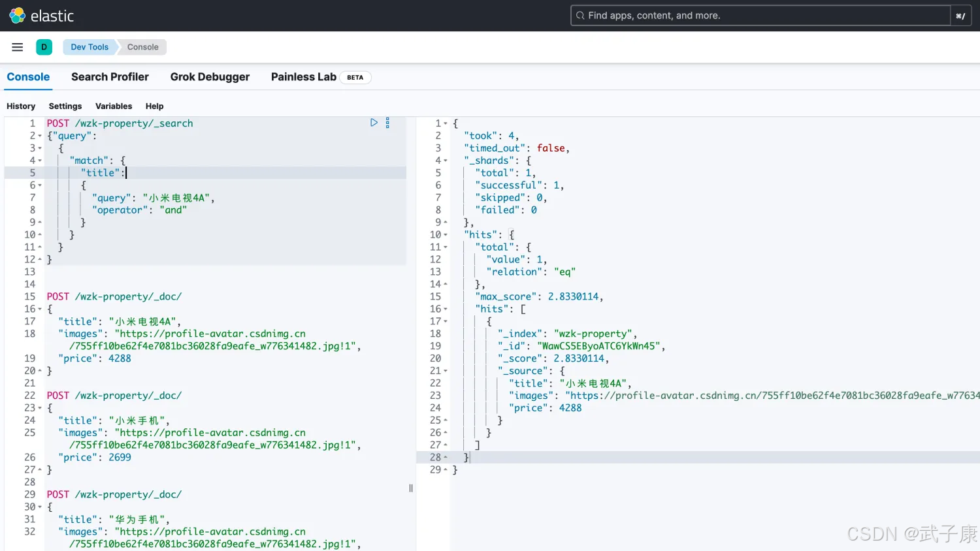Click the panel resize divider handle
Screen dimensions: 980x551
[x=411, y=488]
